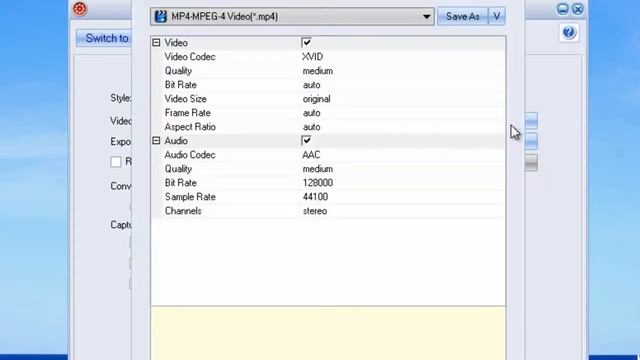
Task: Uncheck the Audio checkbox
Action: coord(306,140)
